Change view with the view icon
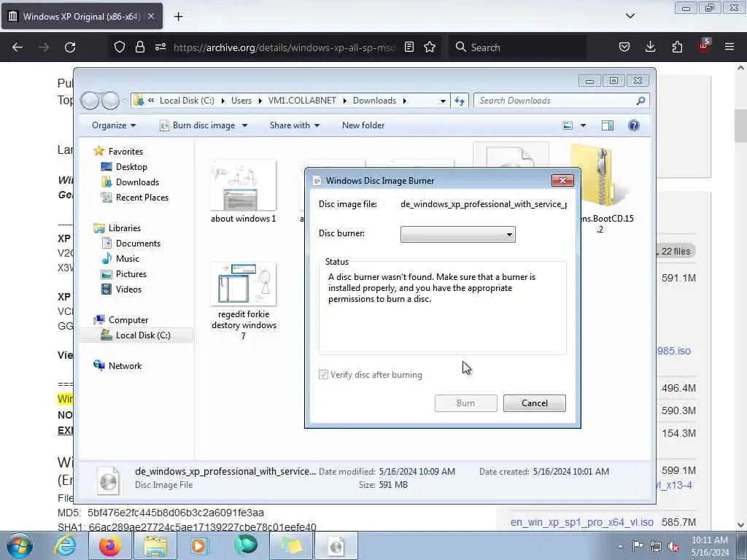747x560 pixels. (568, 125)
